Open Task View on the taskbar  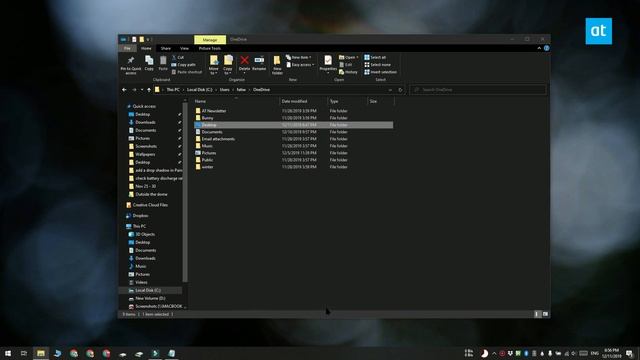24,353
